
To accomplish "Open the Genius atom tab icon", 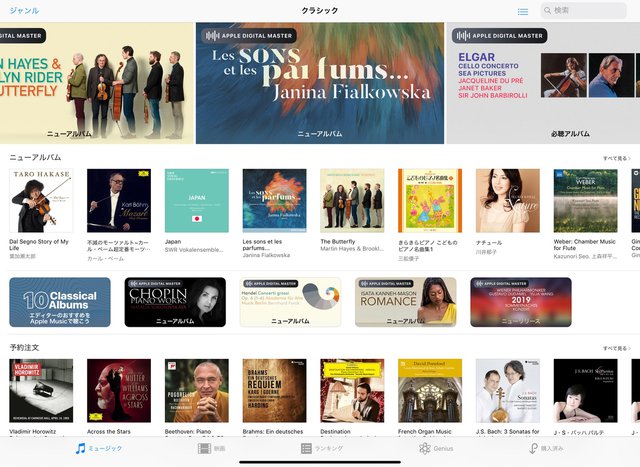I will pos(424,449).
